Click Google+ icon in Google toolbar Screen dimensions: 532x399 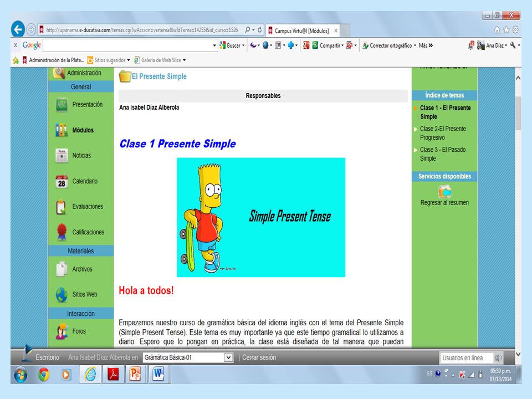pyautogui.click(x=306, y=45)
